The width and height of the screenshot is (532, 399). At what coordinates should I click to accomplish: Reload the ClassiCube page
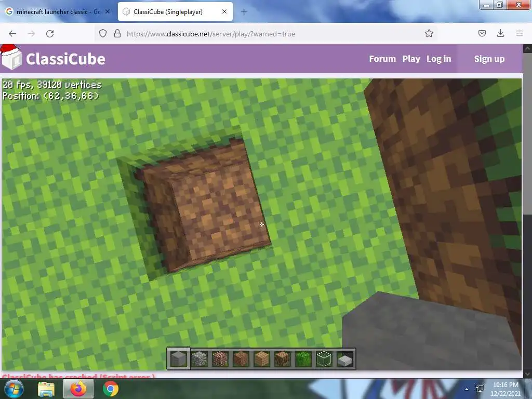[x=50, y=34]
